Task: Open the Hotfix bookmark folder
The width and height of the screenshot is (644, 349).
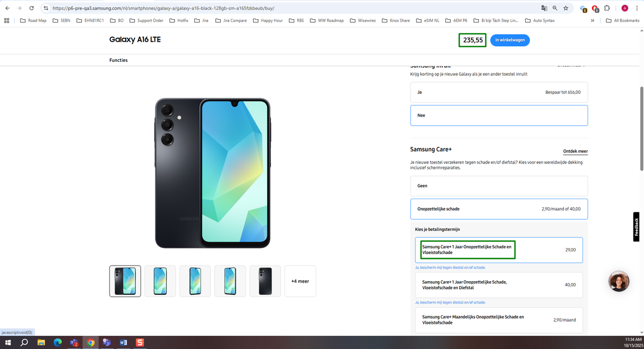Action: [x=179, y=21]
